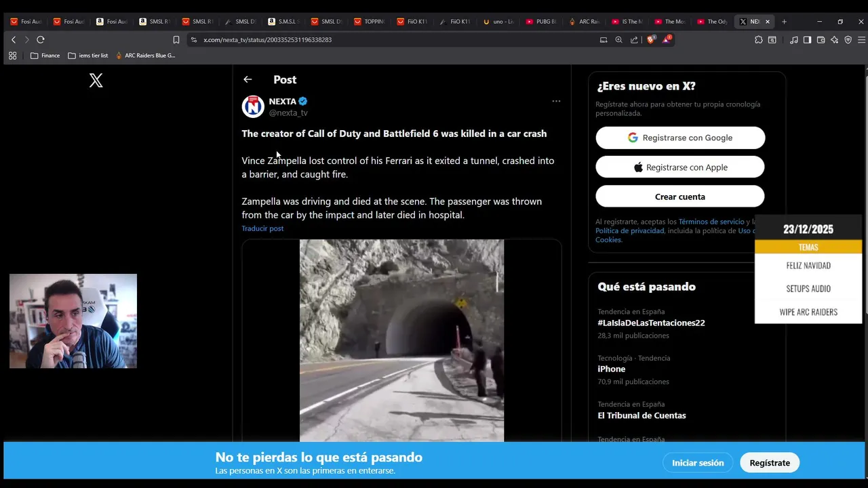Reload the current X page
868x488 pixels.
coord(41,40)
